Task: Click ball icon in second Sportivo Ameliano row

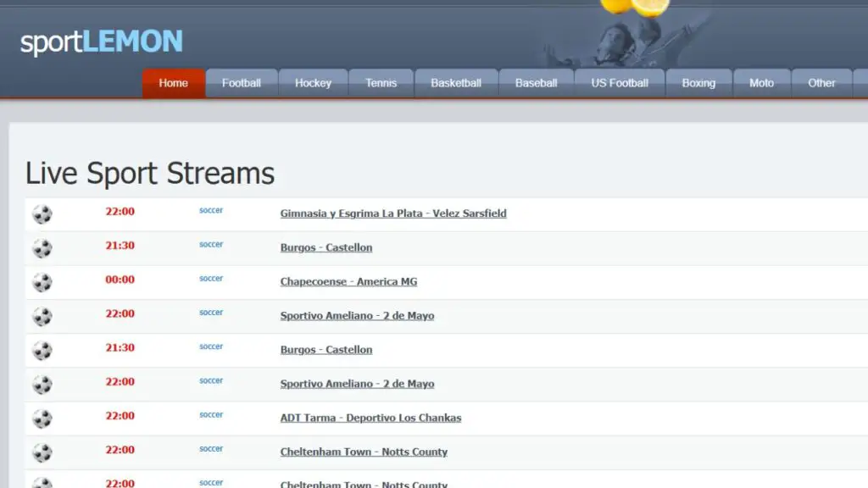Action: coord(42,385)
